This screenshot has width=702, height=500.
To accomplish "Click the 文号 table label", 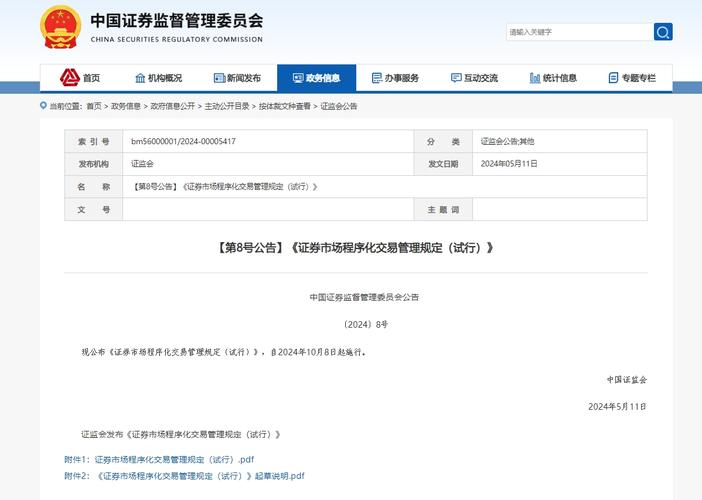I will click(94, 209).
